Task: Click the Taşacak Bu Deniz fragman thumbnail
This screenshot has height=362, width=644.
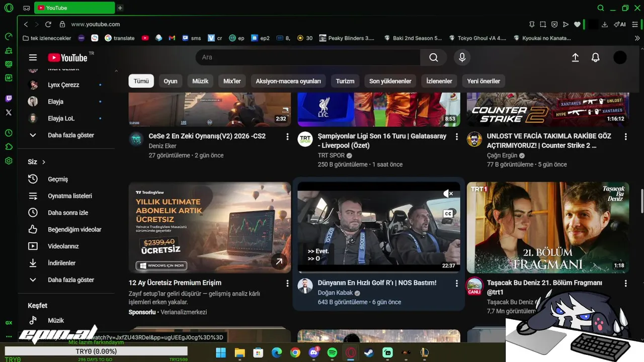Action: [548, 228]
